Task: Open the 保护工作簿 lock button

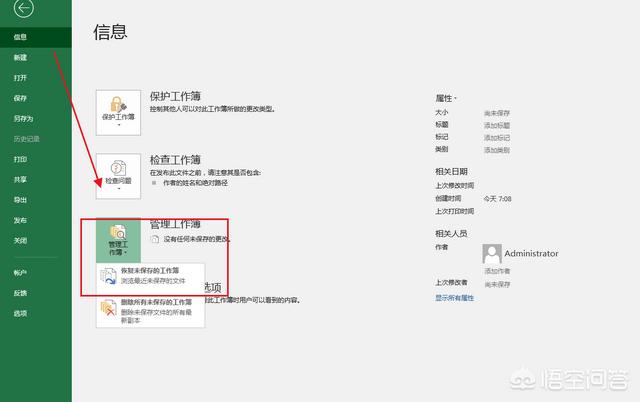Action: click(x=118, y=113)
